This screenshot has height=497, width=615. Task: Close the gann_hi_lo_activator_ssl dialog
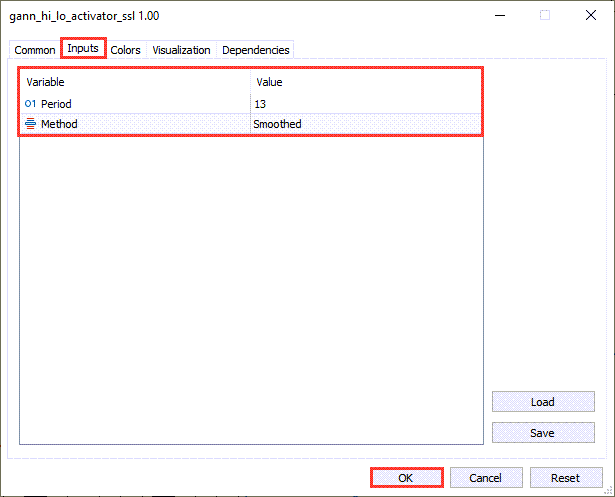[591, 15]
